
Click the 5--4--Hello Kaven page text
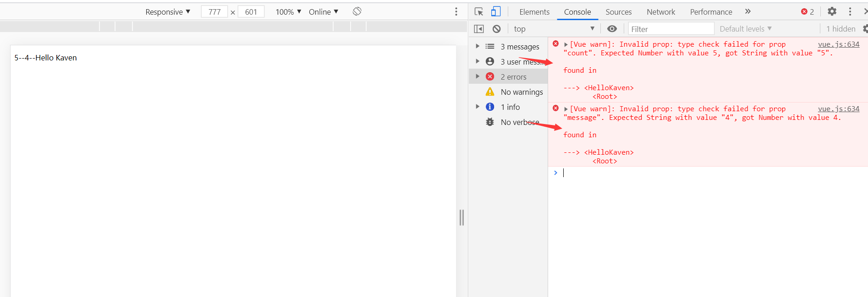(x=45, y=58)
